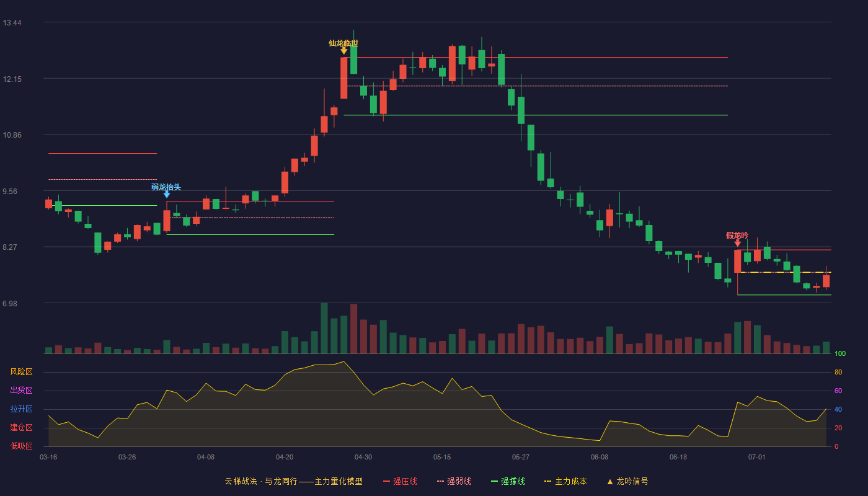Click the blue 40 indicator axis value
This screenshot has width=868, height=496.
pos(838,410)
